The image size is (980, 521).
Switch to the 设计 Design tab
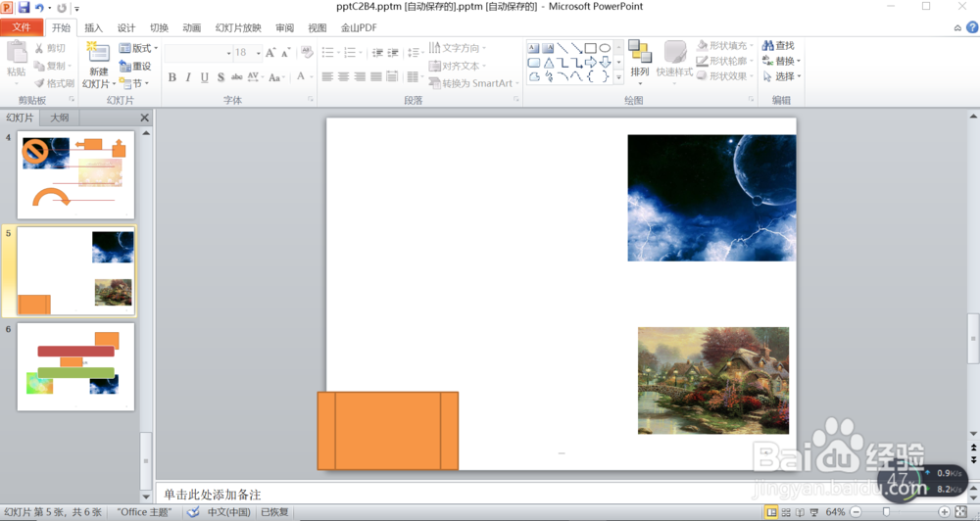[126, 27]
